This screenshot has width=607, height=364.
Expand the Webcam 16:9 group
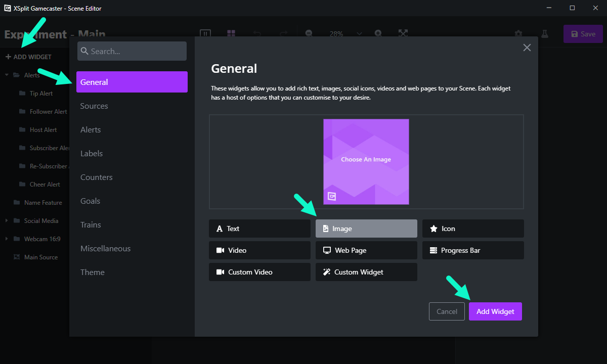coord(7,239)
